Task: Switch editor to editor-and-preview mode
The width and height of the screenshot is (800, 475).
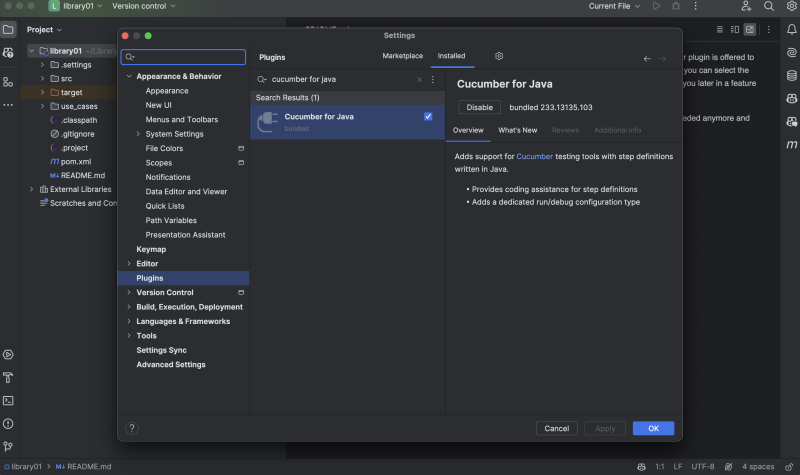Action: click(735, 30)
